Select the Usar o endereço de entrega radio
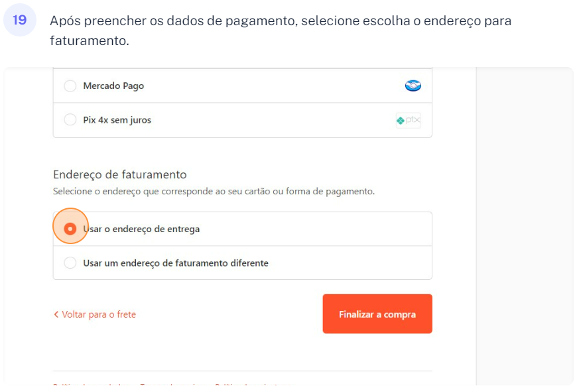The image size is (577, 392). click(70, 229)
